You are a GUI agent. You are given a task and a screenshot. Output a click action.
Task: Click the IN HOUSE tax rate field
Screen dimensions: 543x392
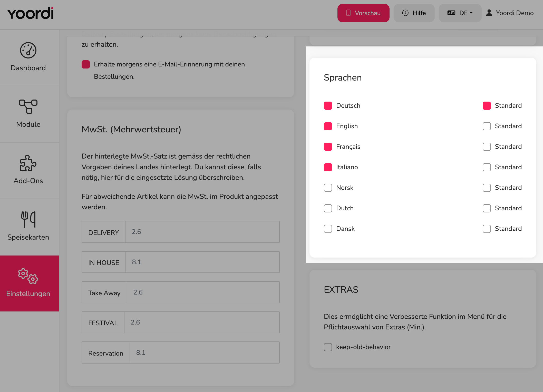pos(202,262)
